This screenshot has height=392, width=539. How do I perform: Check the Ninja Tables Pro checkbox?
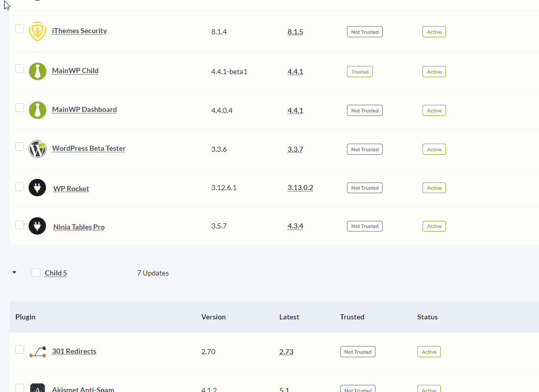click(19, 225)
